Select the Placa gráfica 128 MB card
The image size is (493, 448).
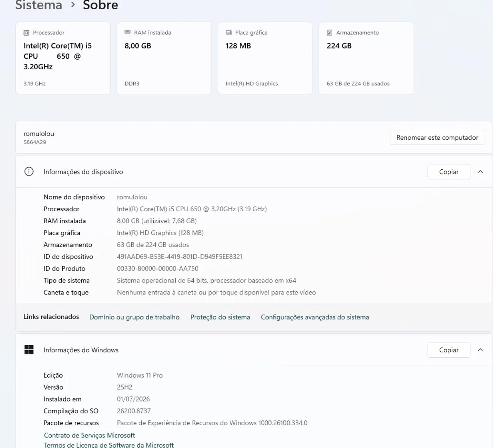click(265, 58)
